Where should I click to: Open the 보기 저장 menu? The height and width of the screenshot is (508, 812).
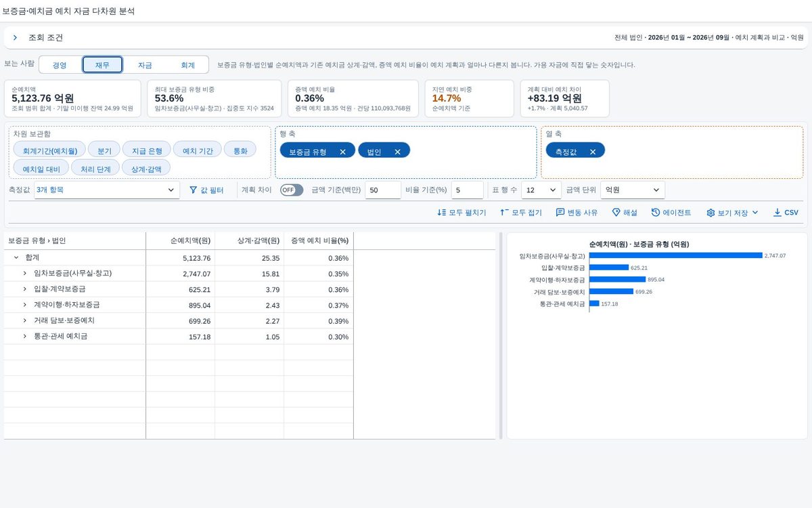point(733,213)
